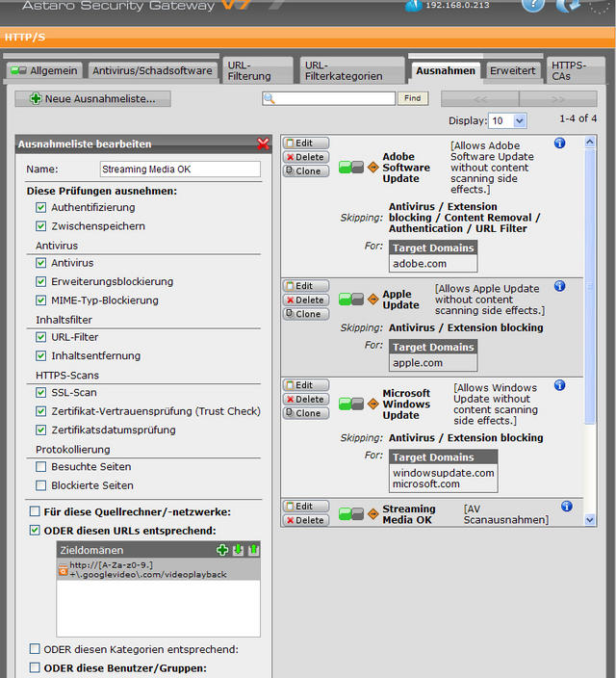Toggle status switch of Microsoft Windows Update

coord(351,404)
